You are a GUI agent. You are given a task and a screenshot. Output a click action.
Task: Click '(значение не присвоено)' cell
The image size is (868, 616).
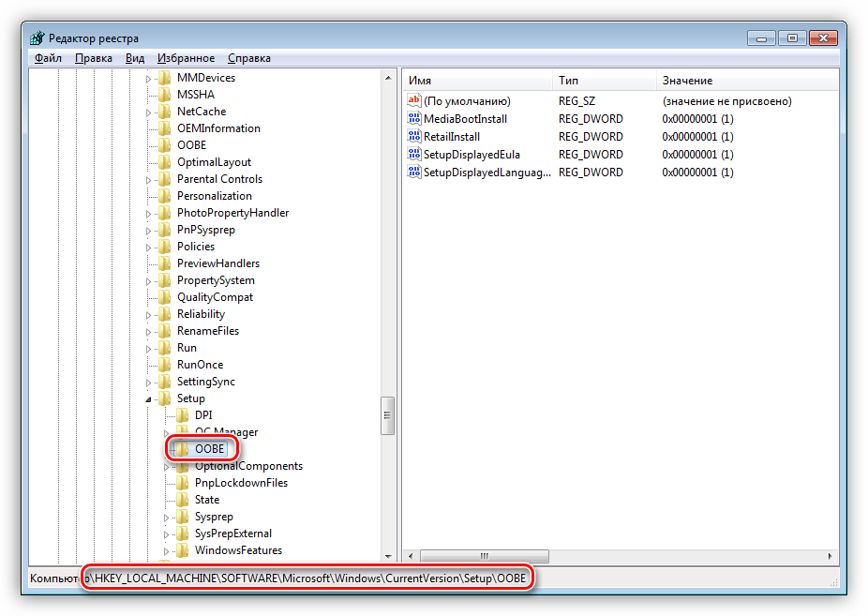(726, 101)
